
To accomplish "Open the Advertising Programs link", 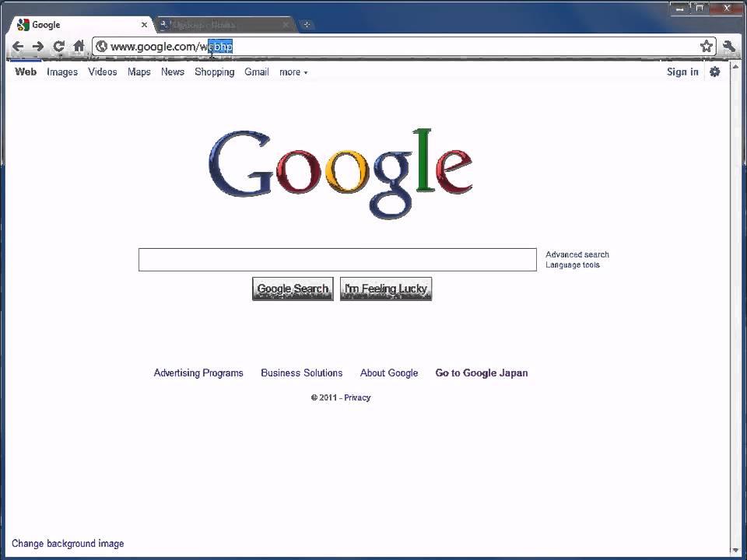I will [198, 373].
